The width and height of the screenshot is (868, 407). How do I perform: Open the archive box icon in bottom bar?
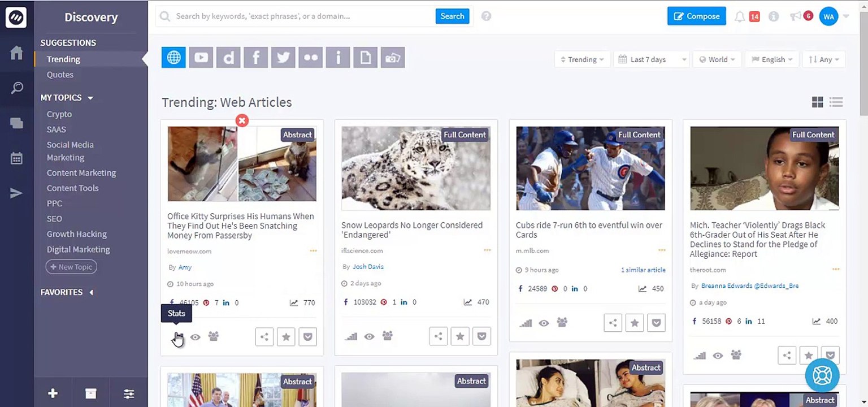pyautogui.click(x=90, y=394)
